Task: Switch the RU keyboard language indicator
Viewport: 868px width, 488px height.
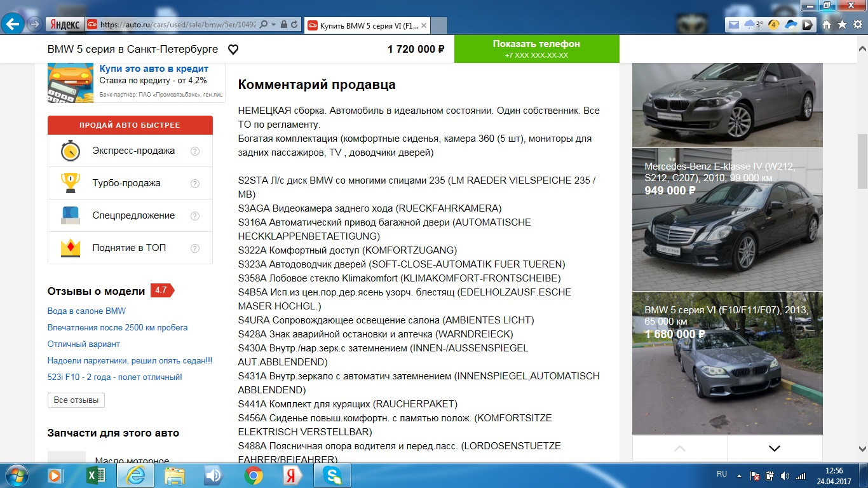Action: click(x=722, y=475)
